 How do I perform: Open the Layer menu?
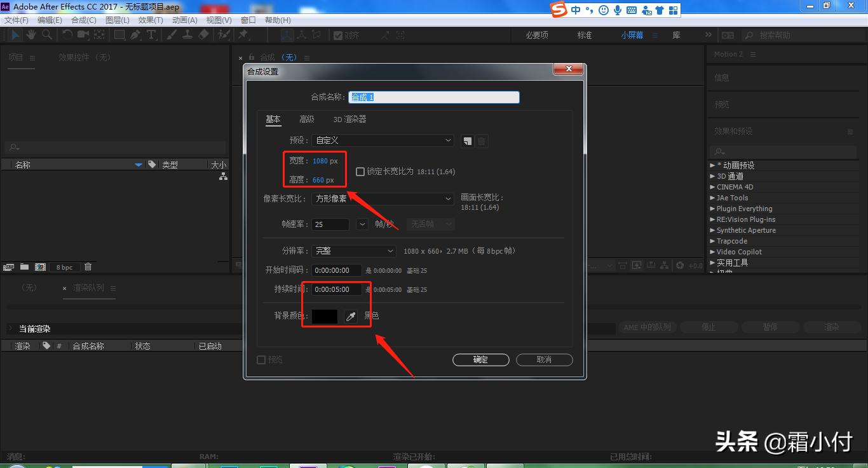click(x=118, y=20)
